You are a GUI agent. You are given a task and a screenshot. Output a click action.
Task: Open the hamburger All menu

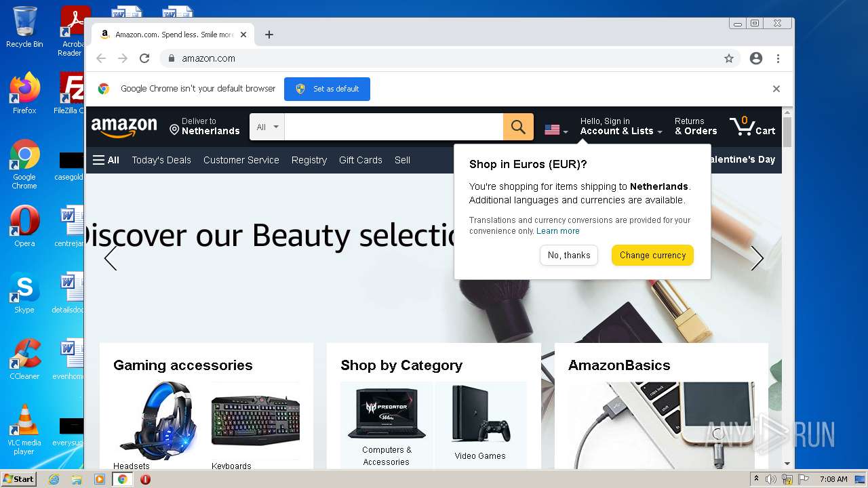(106, 160)
